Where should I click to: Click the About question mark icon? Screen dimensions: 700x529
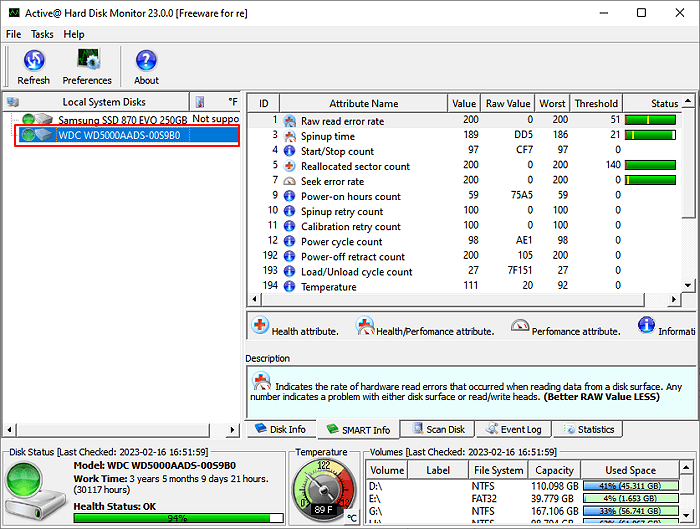[x=146, y=67]
